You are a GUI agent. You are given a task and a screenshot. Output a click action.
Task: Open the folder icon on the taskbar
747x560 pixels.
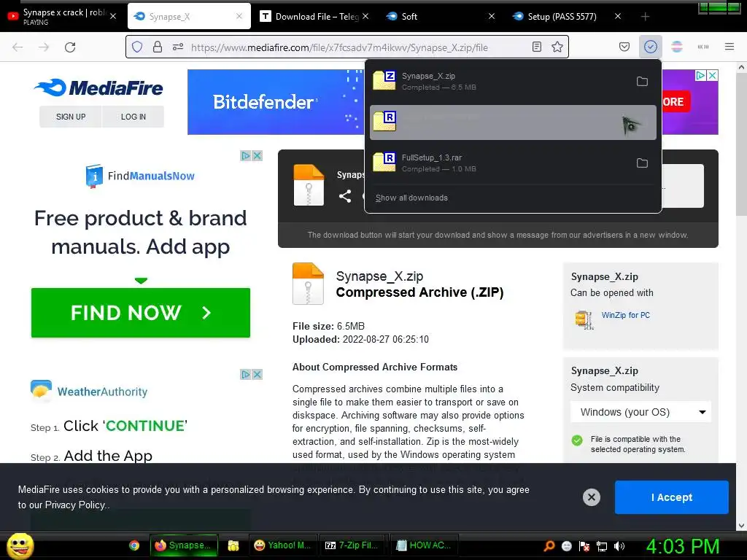pyautogui.click(x=233, y=545)
